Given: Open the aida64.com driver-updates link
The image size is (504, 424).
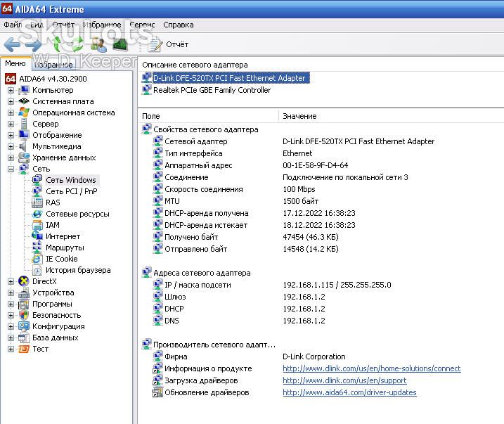Looking at the screenshot, I should [x=350, y=392].
